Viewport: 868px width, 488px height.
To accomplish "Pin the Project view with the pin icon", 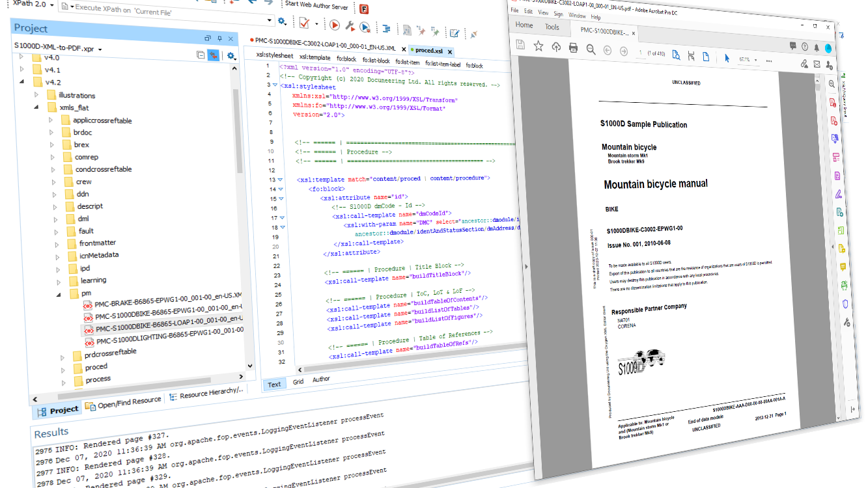I will coord(218,38).
